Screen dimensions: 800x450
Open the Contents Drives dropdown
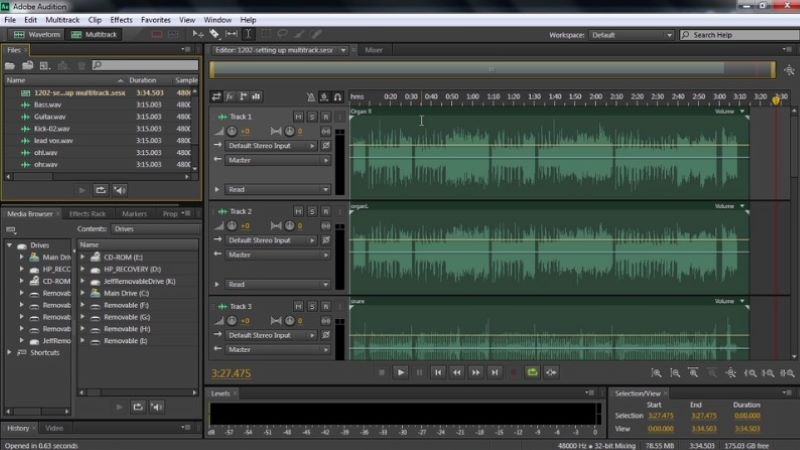coord(155,229)
